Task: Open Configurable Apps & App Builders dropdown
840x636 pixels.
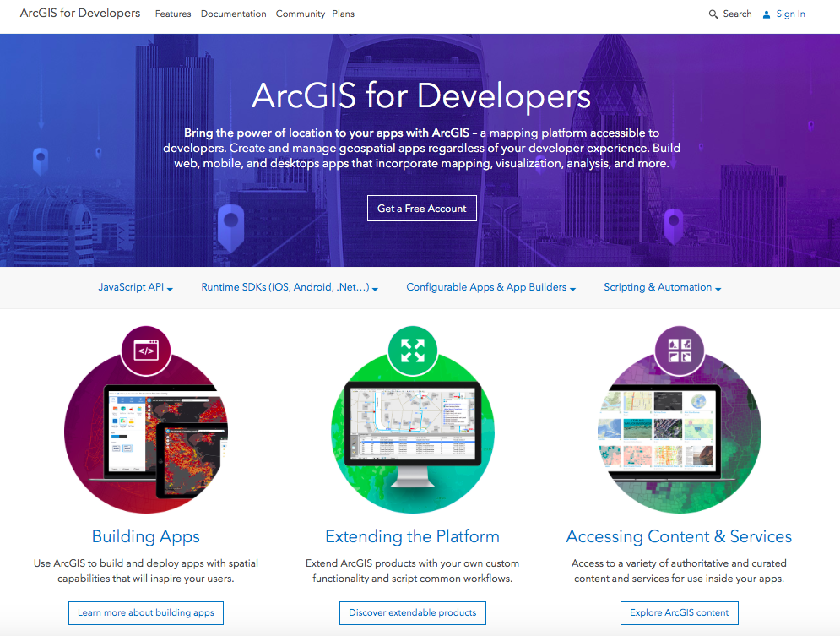Action: click(491, 287)
